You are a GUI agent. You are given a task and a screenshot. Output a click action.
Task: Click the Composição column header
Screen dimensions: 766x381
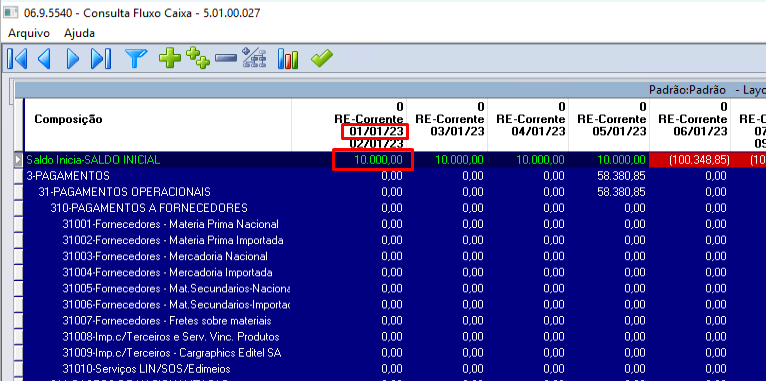point(157,125)
